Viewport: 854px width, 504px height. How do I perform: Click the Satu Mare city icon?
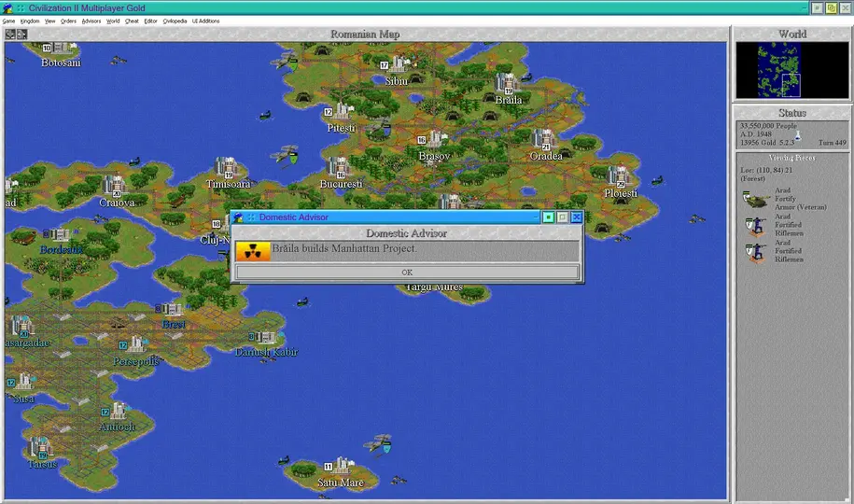pos(342,466)
